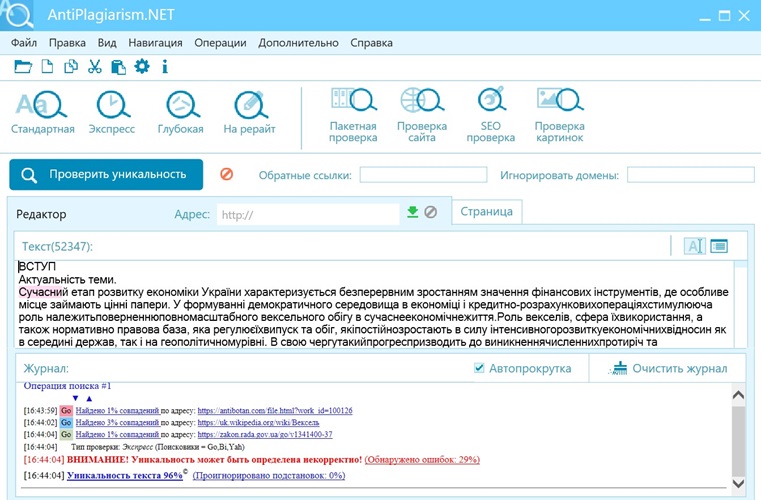The height and width of the screenshot is (500, 761).
Task: Open Проверка сайта site check
Action: [422, 116]
